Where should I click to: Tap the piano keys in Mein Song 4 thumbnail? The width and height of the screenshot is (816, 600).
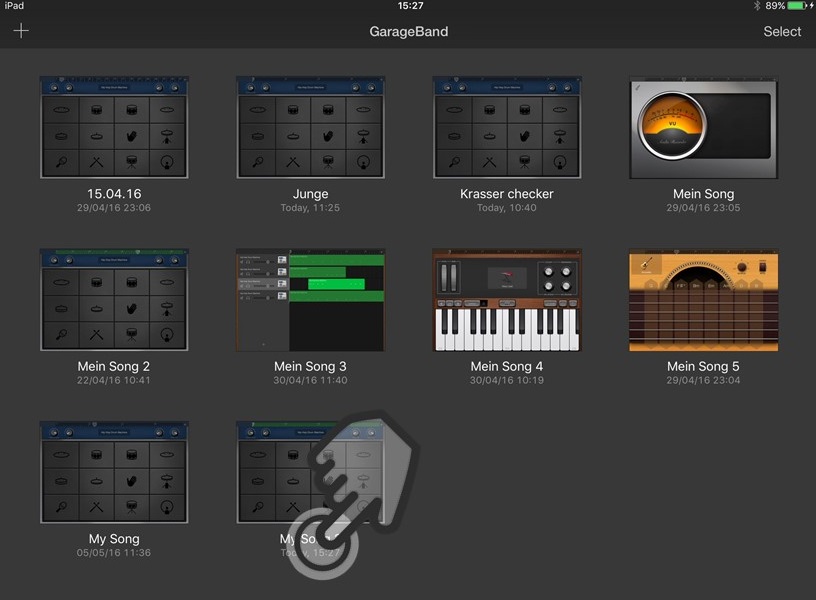(x=507, y=329)
